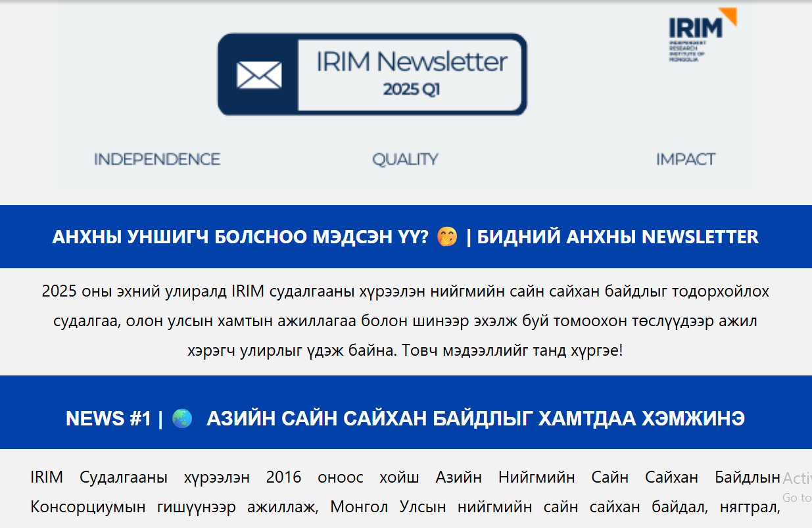812x528 pixels.
Task: Click the small institute name under IRIM logo
Action: click(x=686, y=51)
